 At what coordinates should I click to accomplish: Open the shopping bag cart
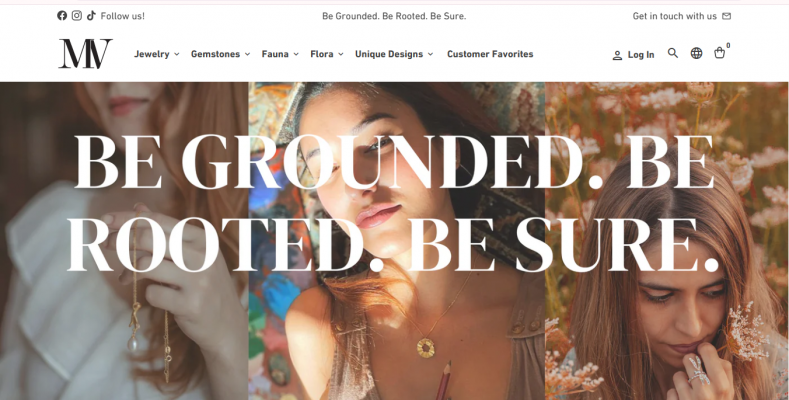[719, 54]
